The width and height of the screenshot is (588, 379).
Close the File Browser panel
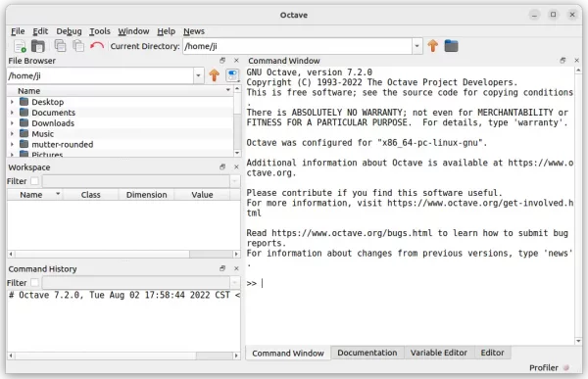pyautogui.click(x=236, y=61)
